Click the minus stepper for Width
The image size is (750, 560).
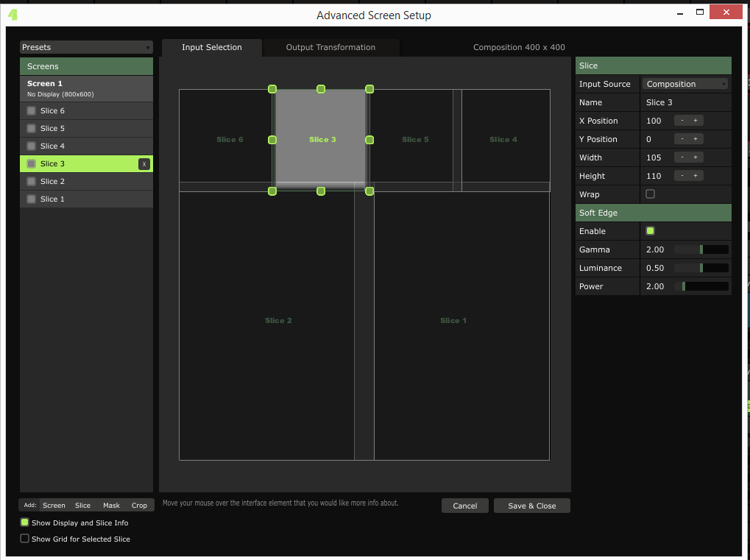682,157
